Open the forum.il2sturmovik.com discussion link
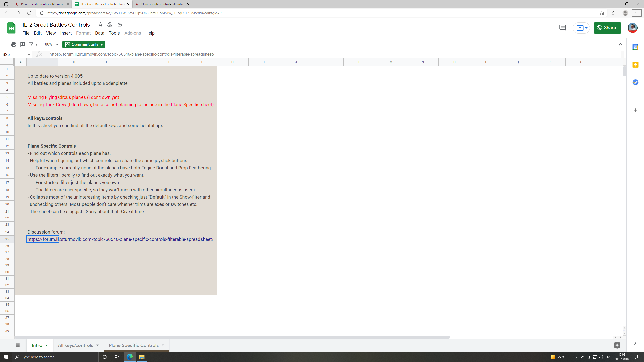Screen dimensions: 644x362 [x=120, y=239]
